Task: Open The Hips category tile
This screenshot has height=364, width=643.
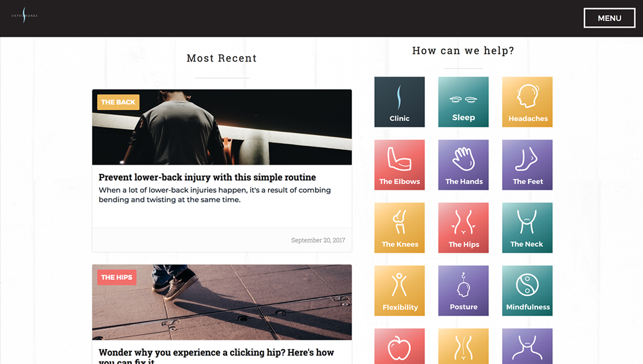Action: [464, 228]
